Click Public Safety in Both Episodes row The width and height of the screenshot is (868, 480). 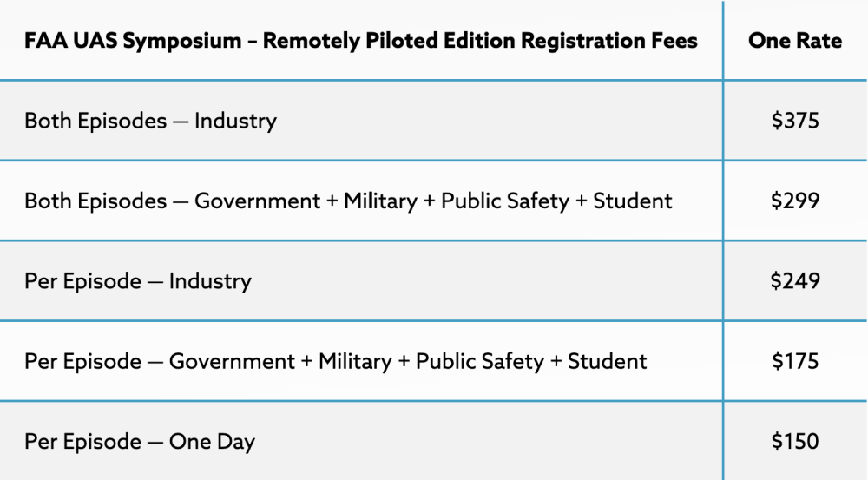[x=504, y=201]
